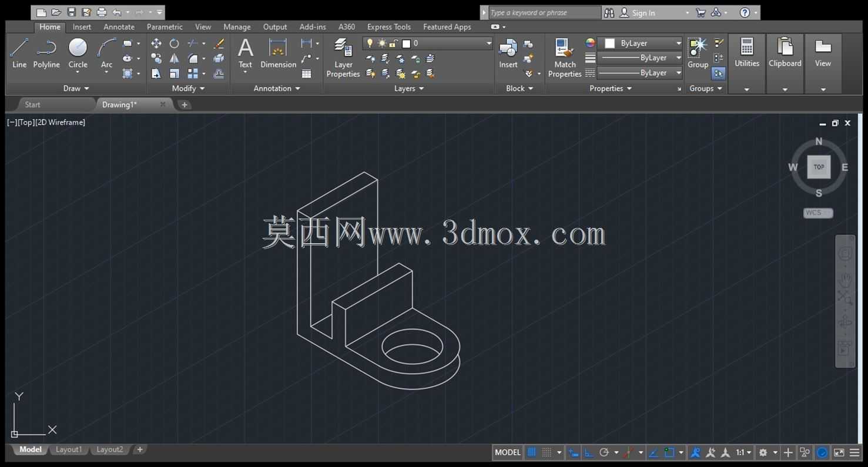Viewport: 868px width, 467px height.
Task: Click the Insert block icon
Action: point(508,53)
